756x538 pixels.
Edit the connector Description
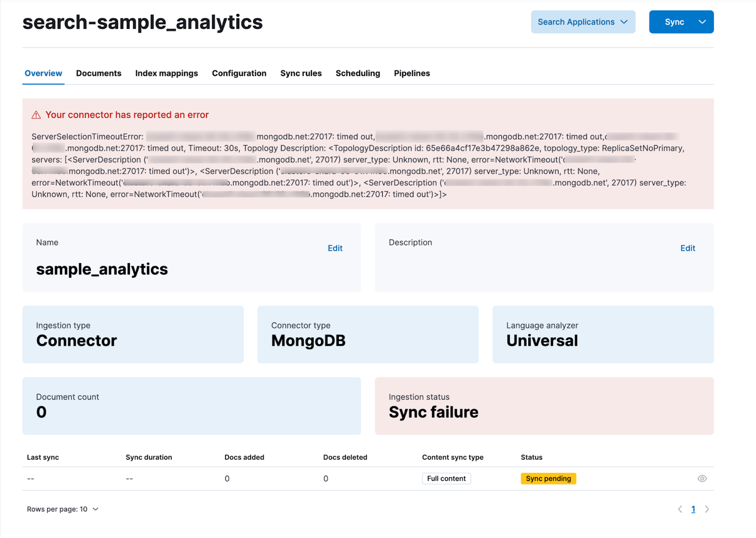[688, 248]
